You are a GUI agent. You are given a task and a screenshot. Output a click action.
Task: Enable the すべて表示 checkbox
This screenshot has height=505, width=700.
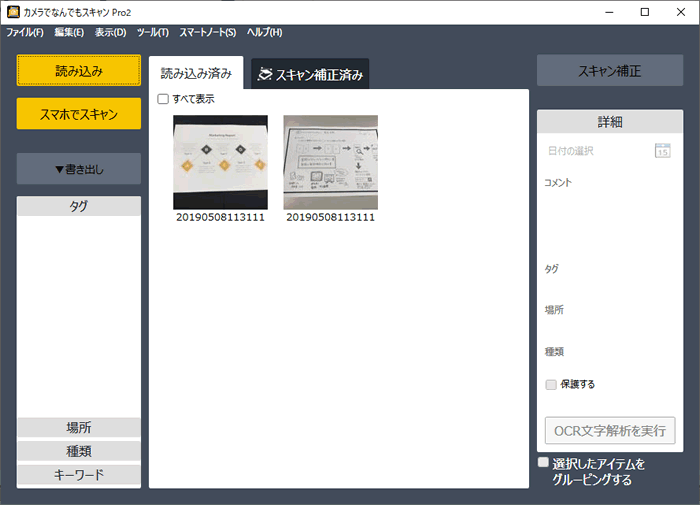point(164,99)
